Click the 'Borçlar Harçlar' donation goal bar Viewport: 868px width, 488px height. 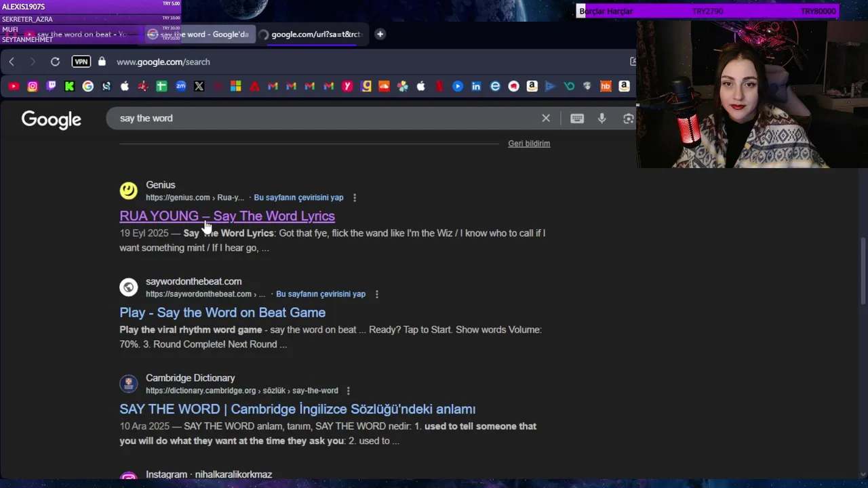pyautogui.click(x=708, y=12)
